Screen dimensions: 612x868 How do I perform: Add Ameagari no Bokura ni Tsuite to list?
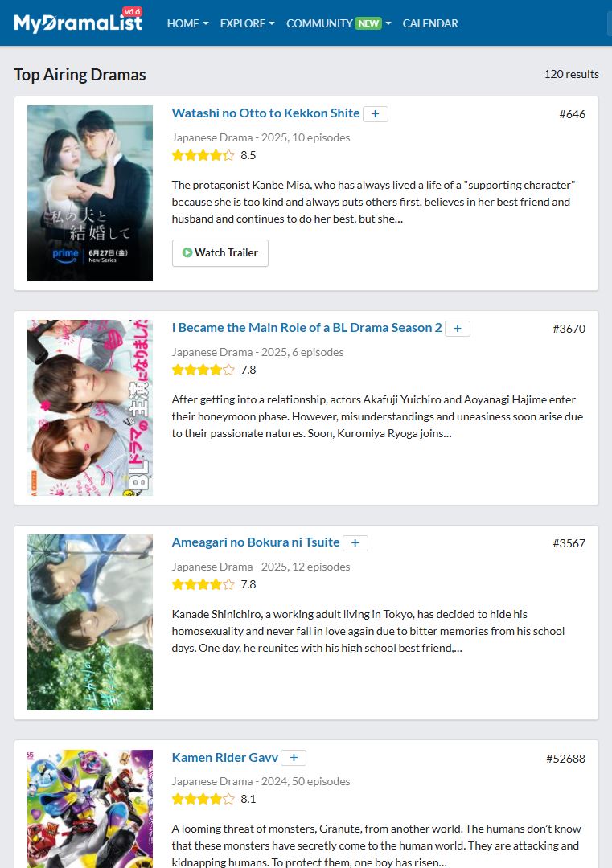[355, 543]
